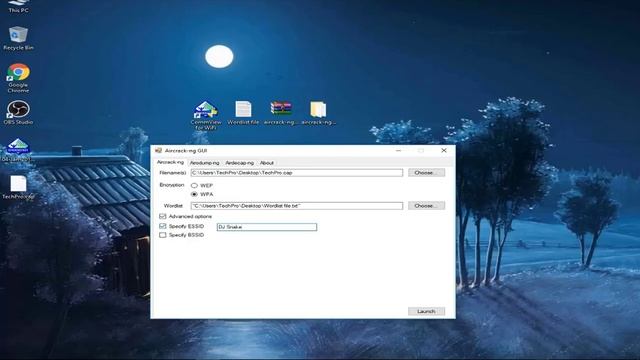Image resolution: width=640 pixels, height=360 pixels.
Task: Open the About tab
Action: tap(267, 163)
